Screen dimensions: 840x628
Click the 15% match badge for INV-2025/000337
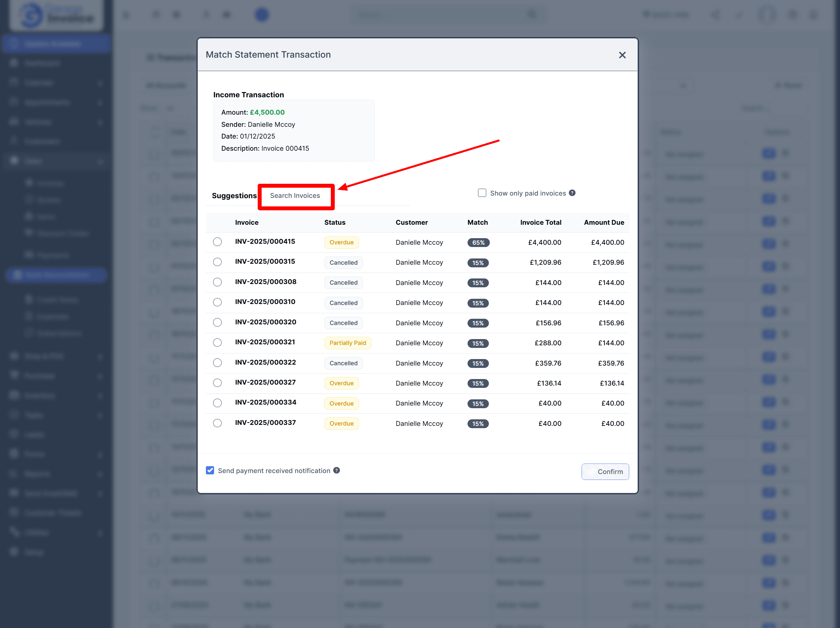point(478,424)
